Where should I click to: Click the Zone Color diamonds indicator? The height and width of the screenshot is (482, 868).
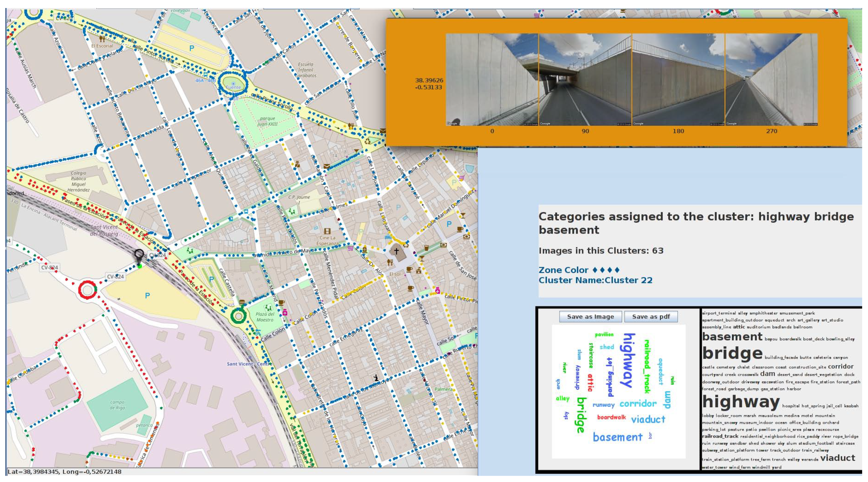tap(606, 270)
